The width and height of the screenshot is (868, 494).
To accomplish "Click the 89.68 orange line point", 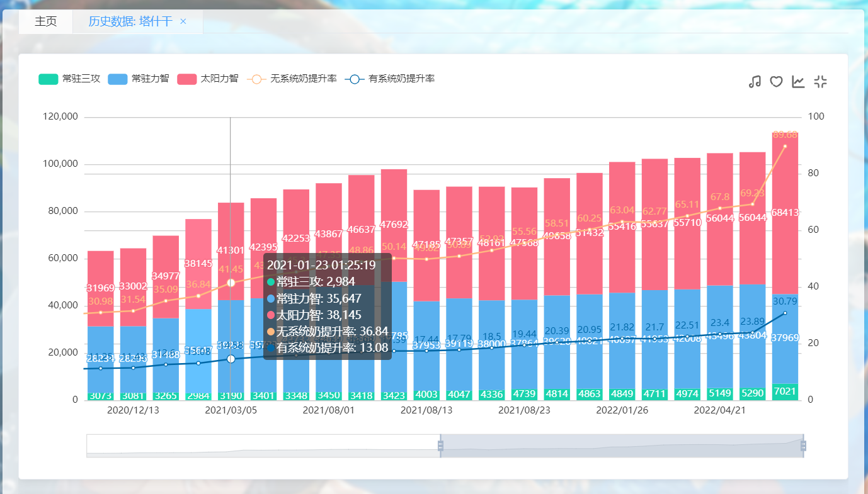I will pyautogui.click(x=785, y=146).
